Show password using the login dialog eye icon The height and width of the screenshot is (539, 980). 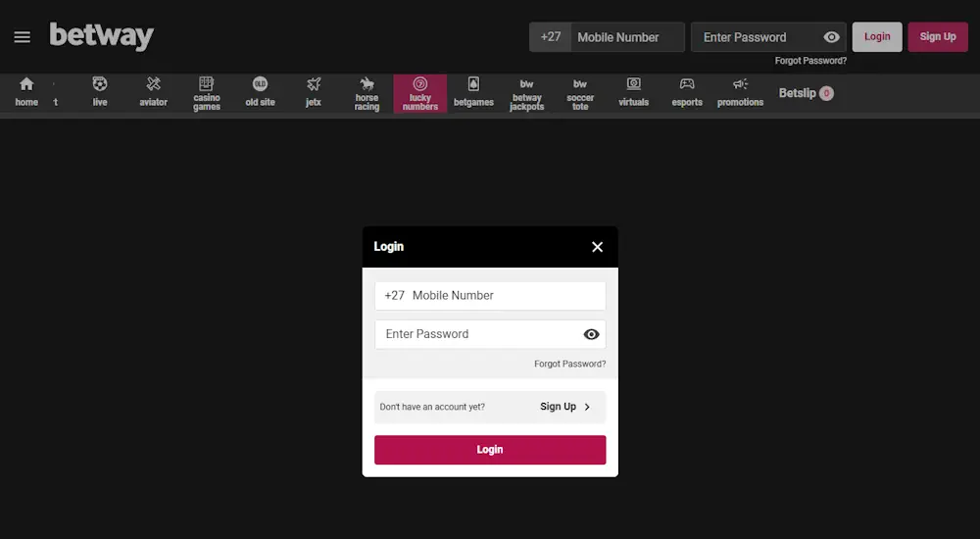click(x=591, y=334)
